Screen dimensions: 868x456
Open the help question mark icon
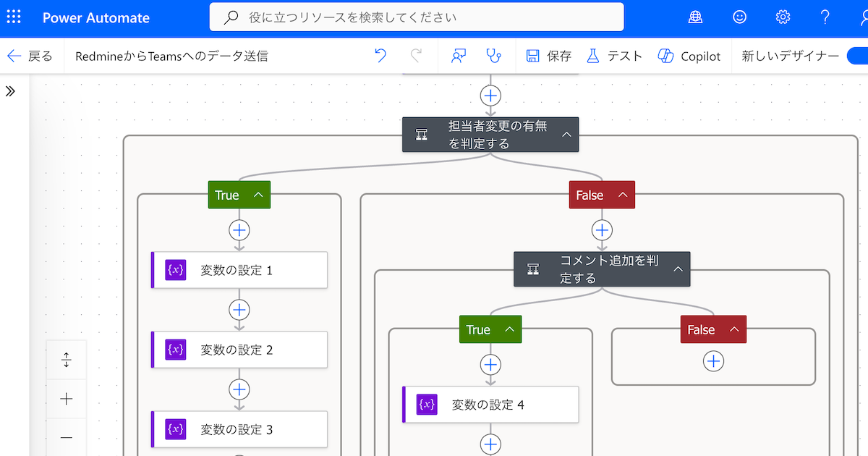tap(825, 17)
